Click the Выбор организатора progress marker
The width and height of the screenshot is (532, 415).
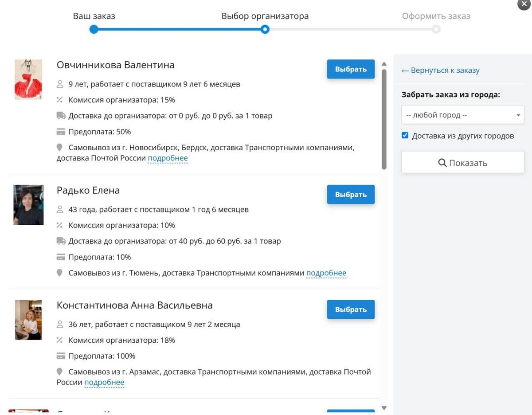tap(265, 29)
